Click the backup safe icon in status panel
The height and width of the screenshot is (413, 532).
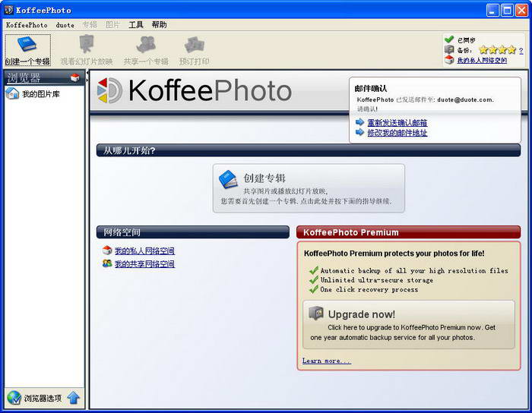(x=449, y=49)
